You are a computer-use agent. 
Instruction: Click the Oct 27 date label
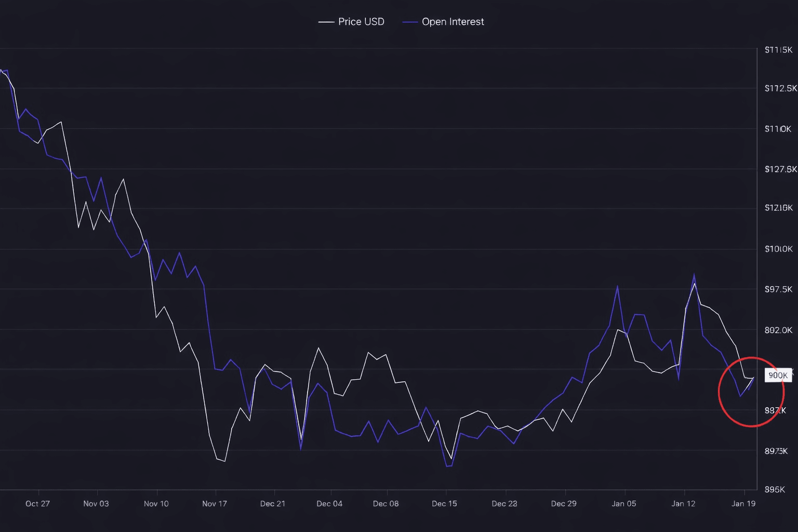pyautogui.click(x=37, y=503)
